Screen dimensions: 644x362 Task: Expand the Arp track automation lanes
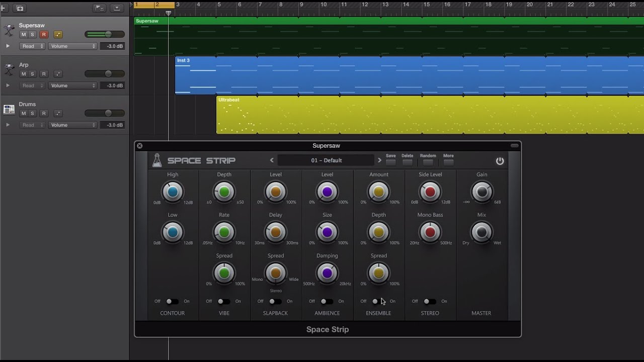click(8, 85)
